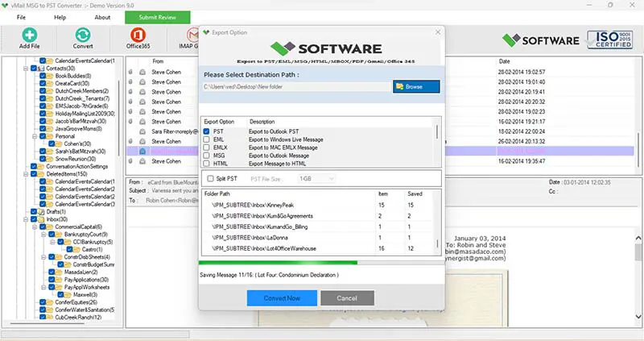Click the MasadaLien(2) folder icon

59,272
